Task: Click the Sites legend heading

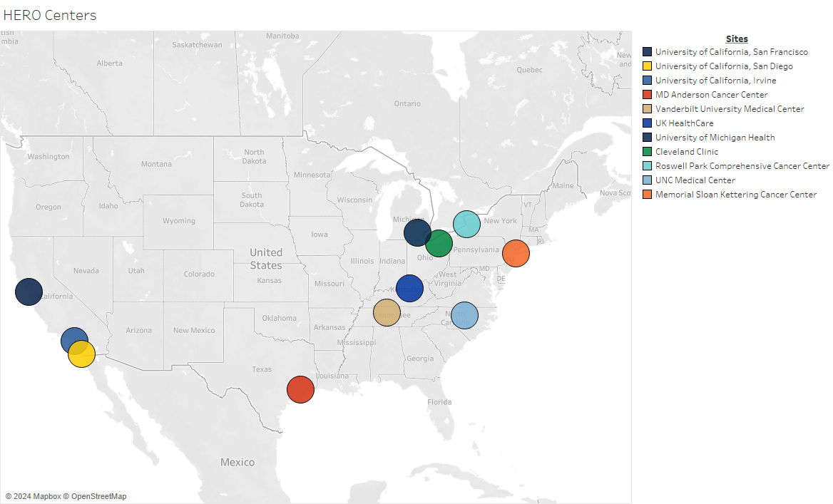Action: [x=737, y=38]
